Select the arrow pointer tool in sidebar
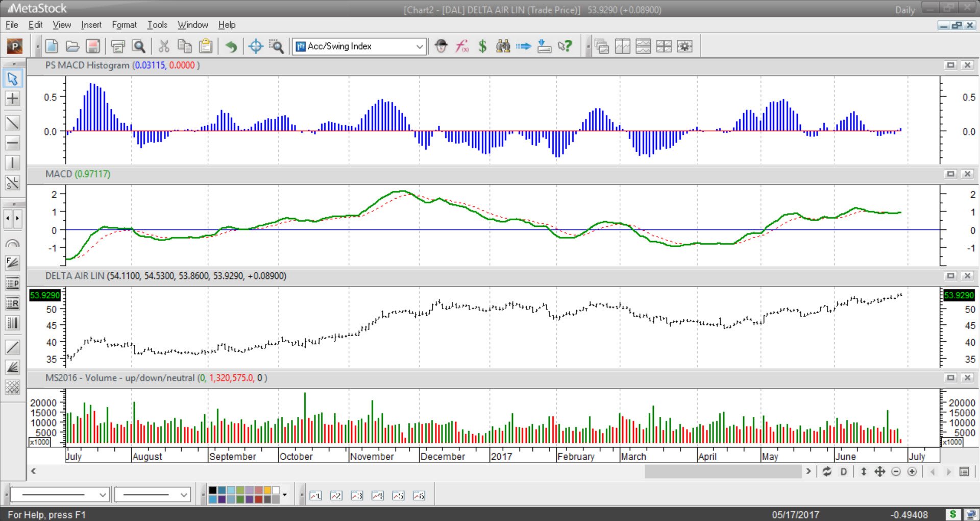980x521 pixels. pyautogui.click(x=13, y=79)
